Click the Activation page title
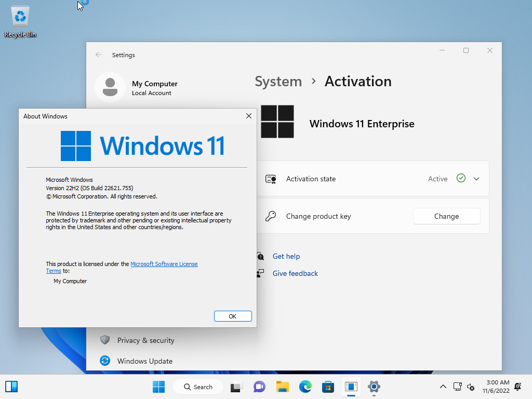The width and height of the screenshot is (532, 399). [x=358, y=82]
